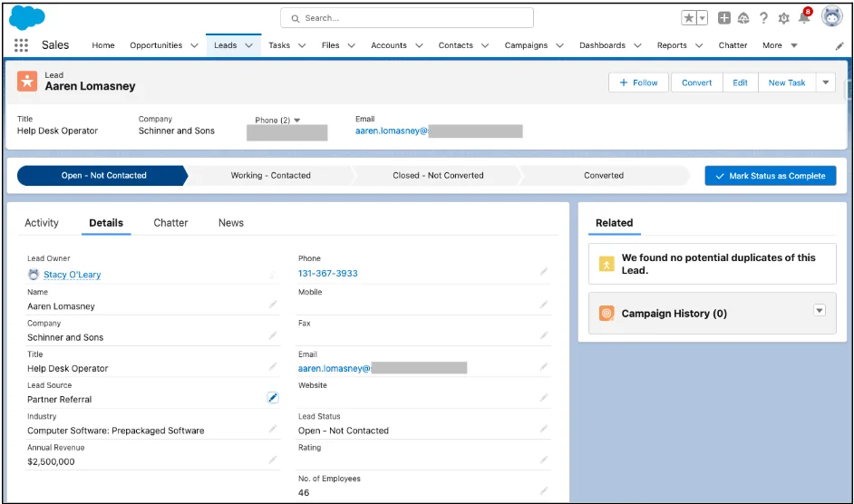Open the Stacy O'Leary owner link
Image resolution: width=854 pixels, height=504 pixels.
[72, 275]
